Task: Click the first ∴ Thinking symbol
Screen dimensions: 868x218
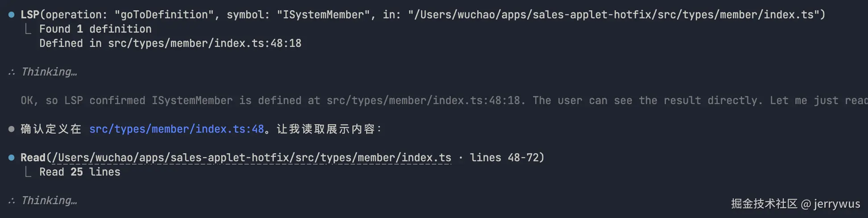Action: click(12, 72)
